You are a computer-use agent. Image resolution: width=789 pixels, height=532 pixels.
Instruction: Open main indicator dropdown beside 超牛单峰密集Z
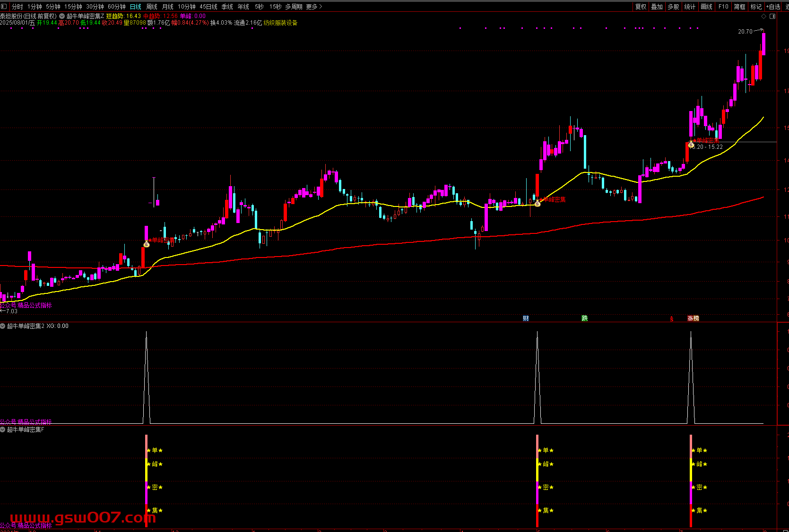[x=62, y=16]
